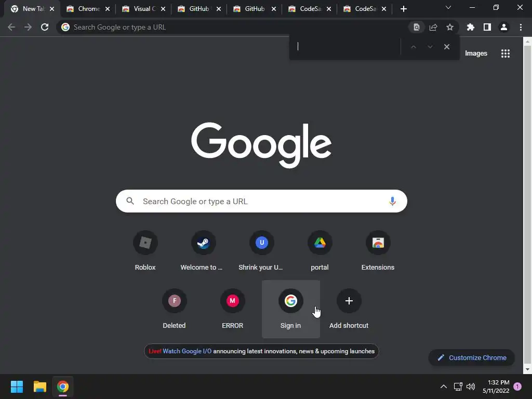532x399 pixels.
Task: Click the find-in-page text field
Action: pyautogui.click(x=346, y=46)
